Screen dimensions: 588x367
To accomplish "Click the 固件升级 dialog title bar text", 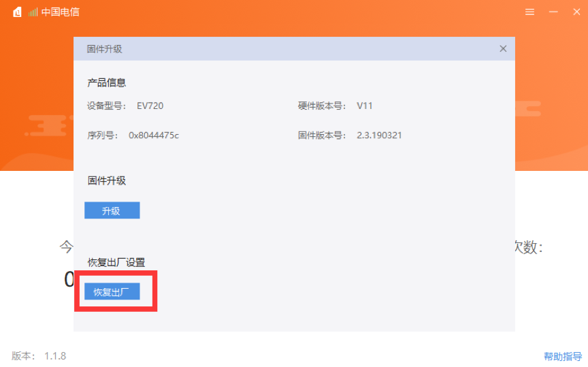I will [x=105, y=49].
